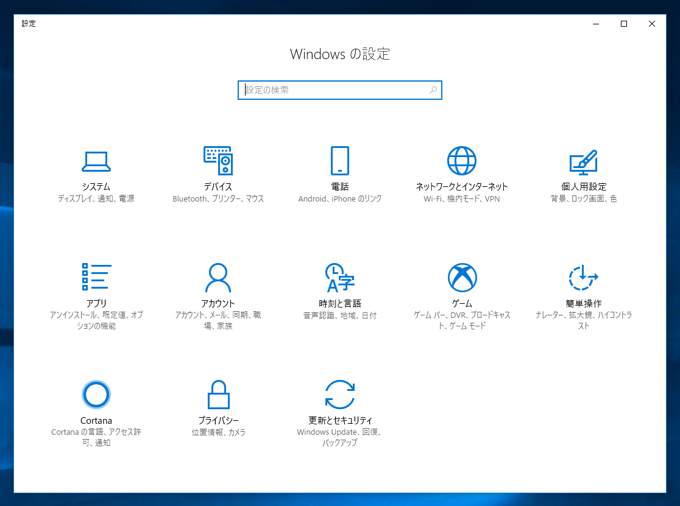The image size is (680, 506).
Task: Click the 'Wi-Fi、機内モード、VPN' description text
Action: [x=461, y=199]
